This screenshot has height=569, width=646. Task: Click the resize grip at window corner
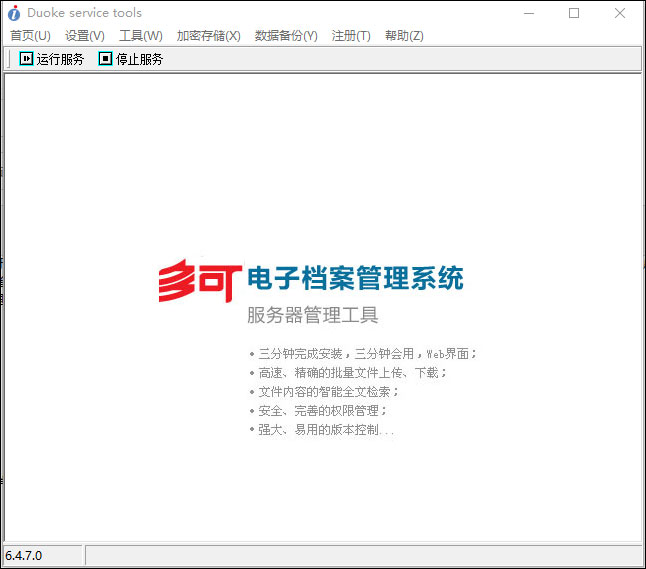tap(637, 561)
